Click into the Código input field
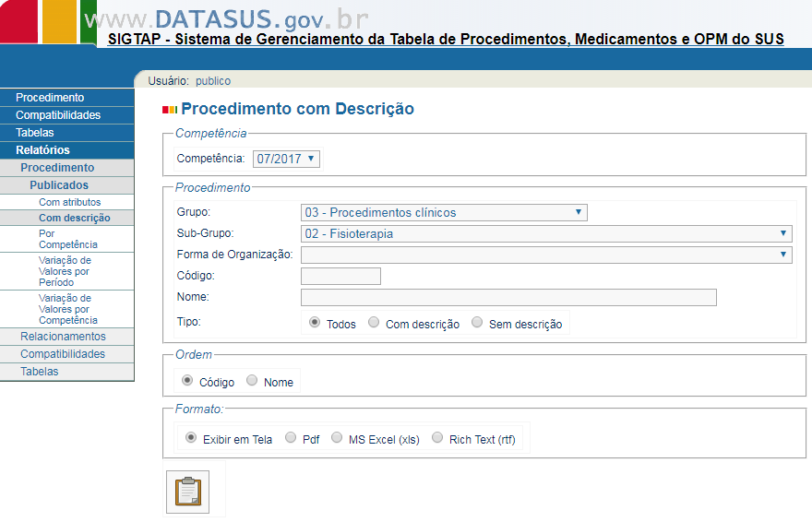Image resolution: width=812 pixels, height=522 pixels. pyautogui.click(x=340, y=276)
